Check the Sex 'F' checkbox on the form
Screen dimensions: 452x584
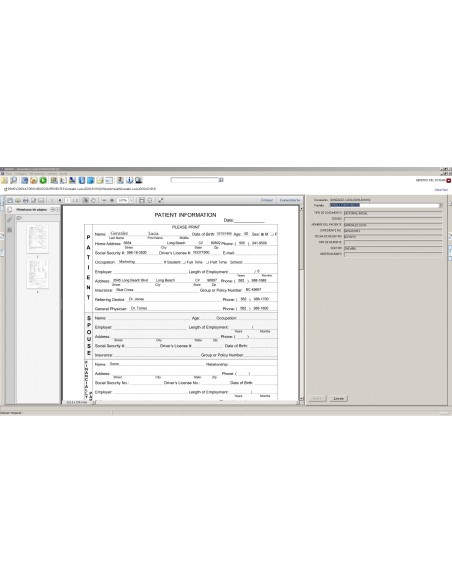272,235
